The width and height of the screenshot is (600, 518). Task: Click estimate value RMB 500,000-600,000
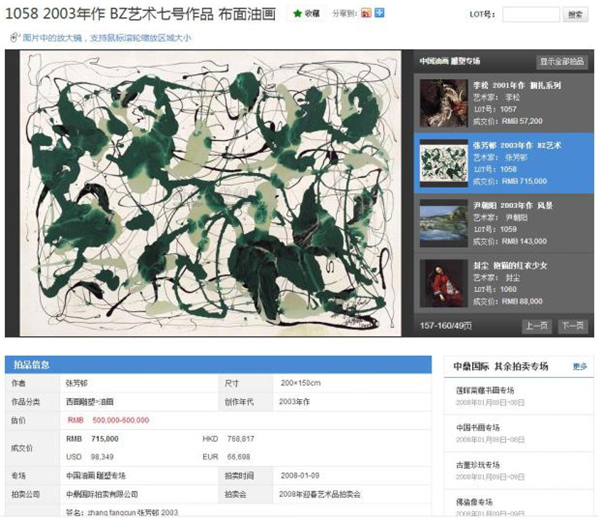click(x=108, y=420)
